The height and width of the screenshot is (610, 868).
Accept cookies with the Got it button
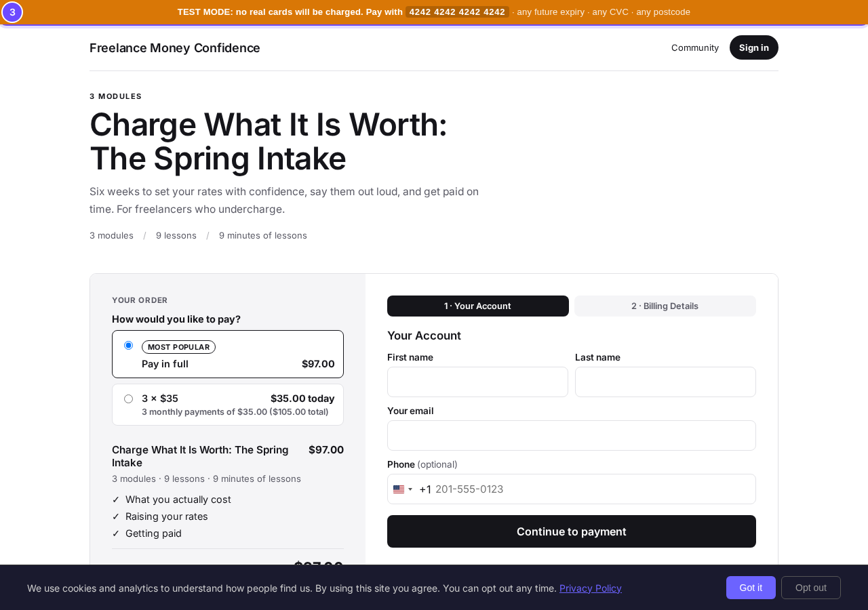pyautogui.click(x=751, y=588)
